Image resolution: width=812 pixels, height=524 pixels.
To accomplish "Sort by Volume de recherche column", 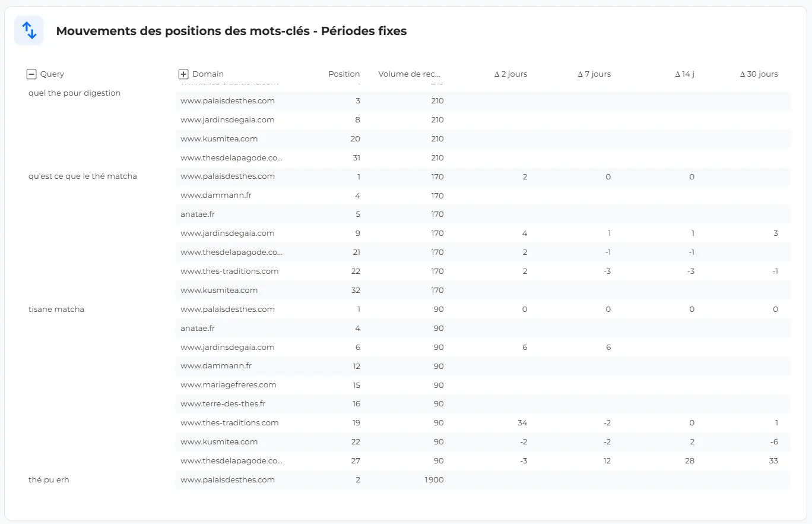I will pyautogui.click(x=408, y=74).
